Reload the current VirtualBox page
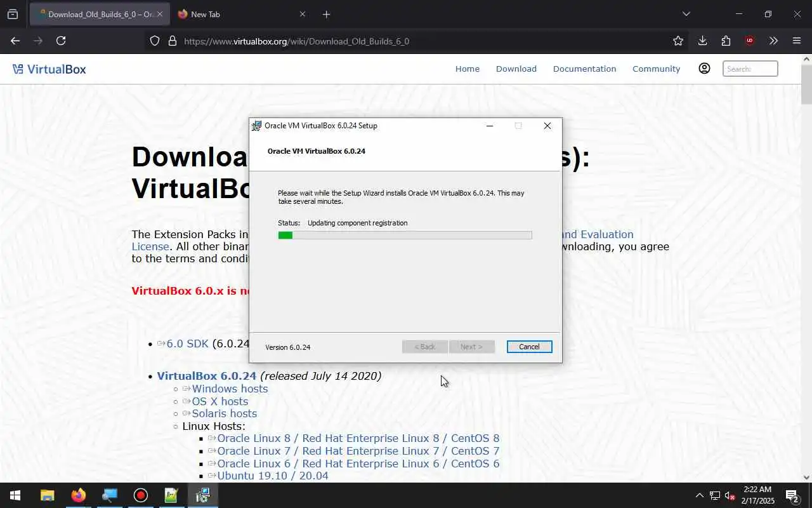 [x=61, y=41]
